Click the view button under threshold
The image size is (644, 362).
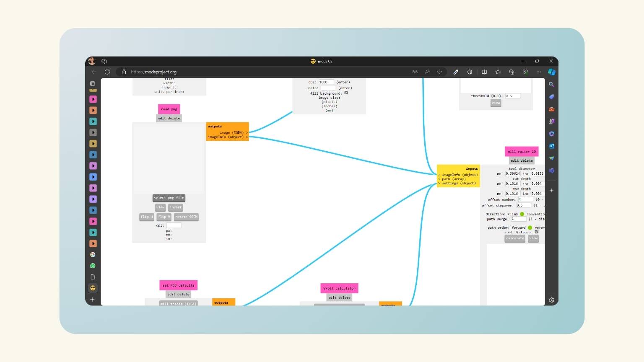496,103
